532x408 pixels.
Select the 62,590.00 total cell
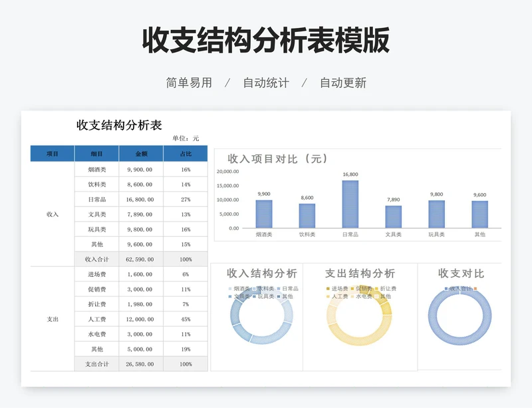(x=141, y=259)
